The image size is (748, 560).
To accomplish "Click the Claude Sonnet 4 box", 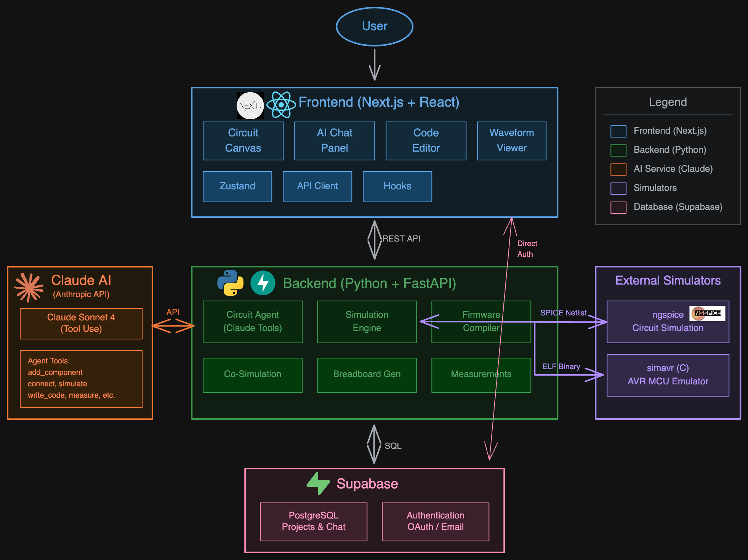I will tap(81, 323).
